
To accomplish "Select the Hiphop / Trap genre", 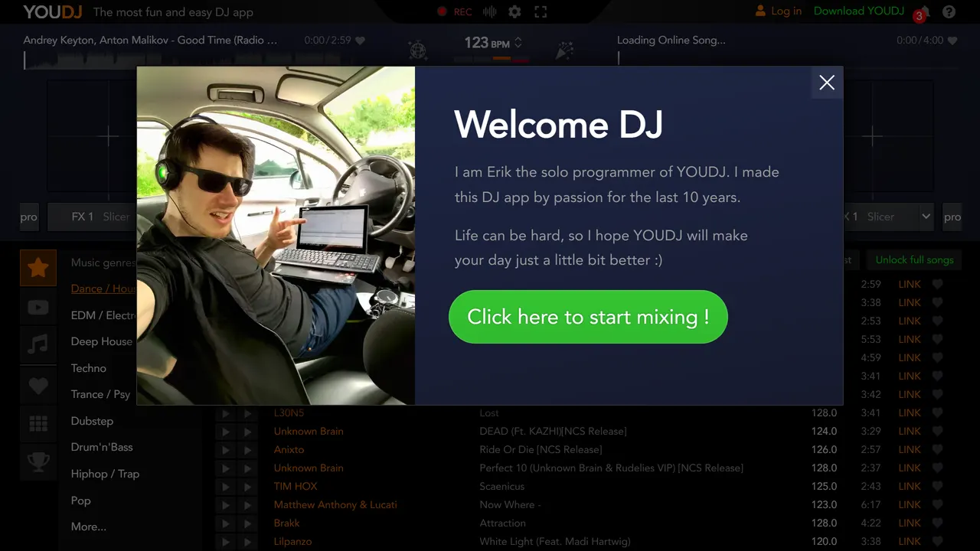I will (105, 474).
